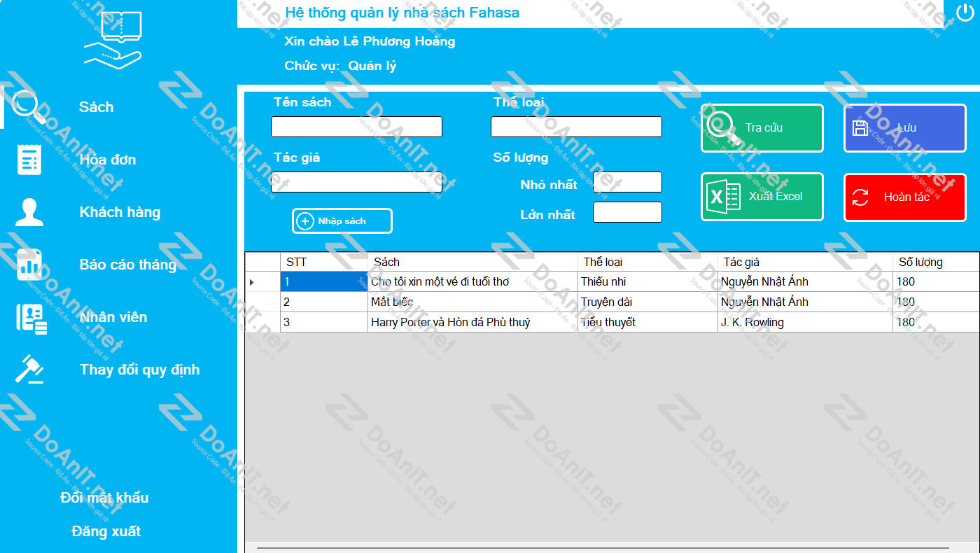Click the Lớn nhất quantity field
The image size is (980, 553).
[x=627, y=212]
